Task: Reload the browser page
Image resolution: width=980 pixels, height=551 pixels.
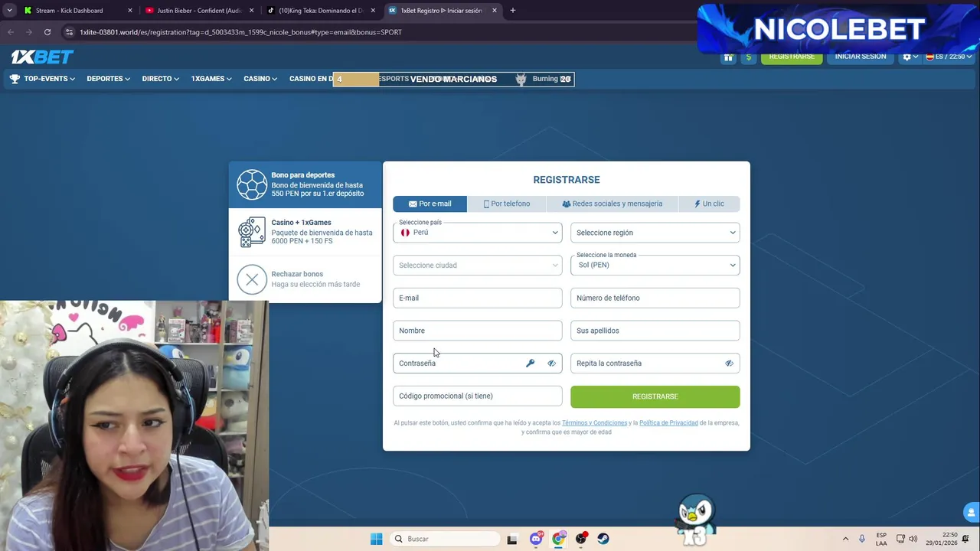Action: click(47, 32)
